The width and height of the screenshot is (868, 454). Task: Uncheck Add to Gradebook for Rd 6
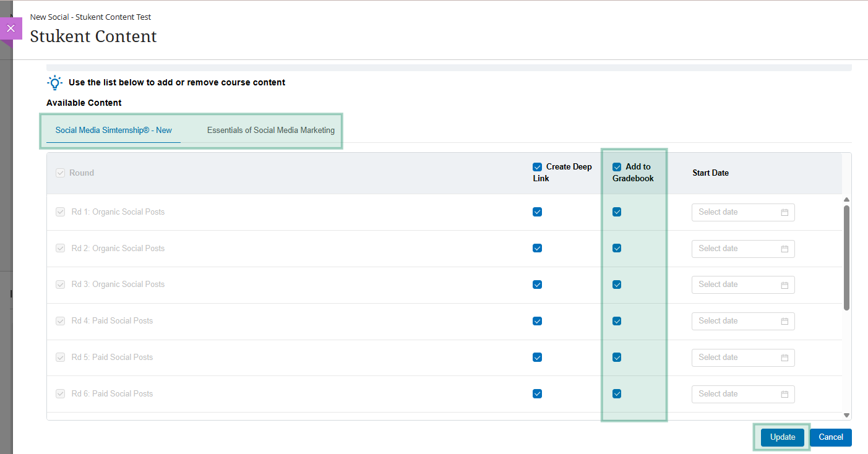(617, 394)
